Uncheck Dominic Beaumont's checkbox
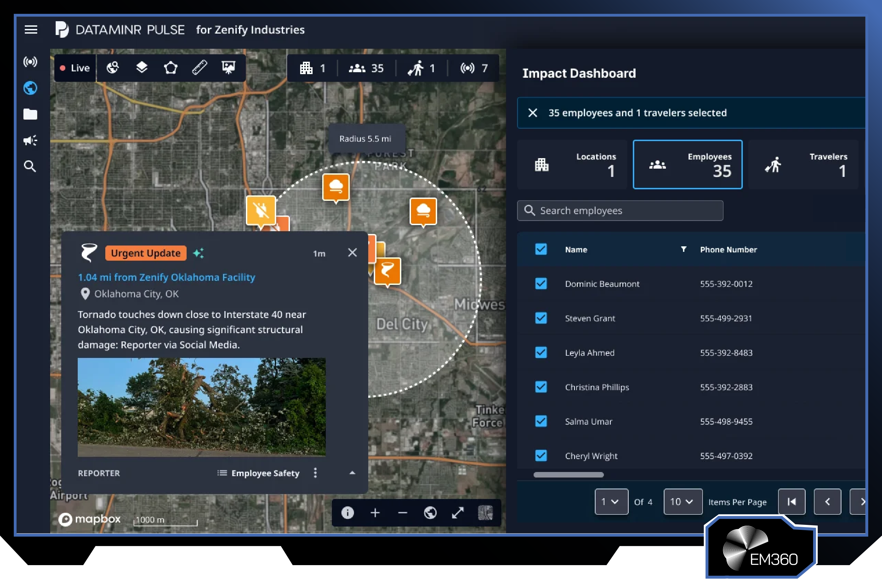The height and width of the screenshot is (588, 882). (x=541, y=284)
